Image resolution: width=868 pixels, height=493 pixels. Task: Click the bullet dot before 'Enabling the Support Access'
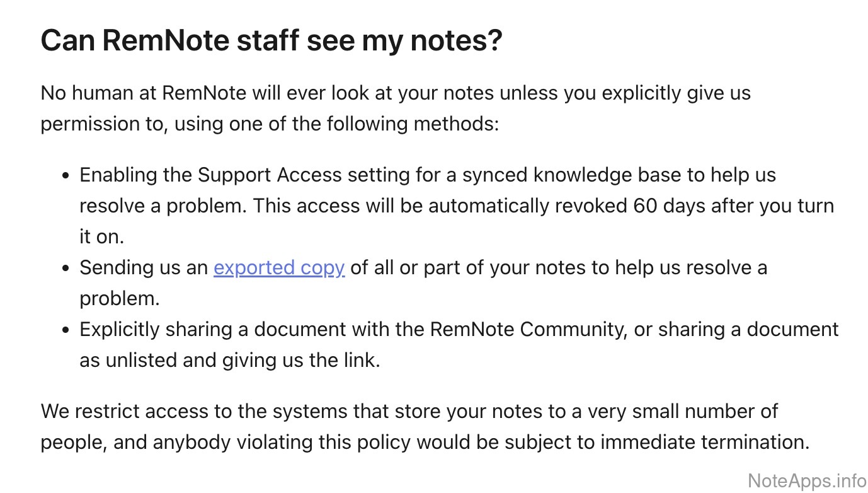tap(66, 176)
